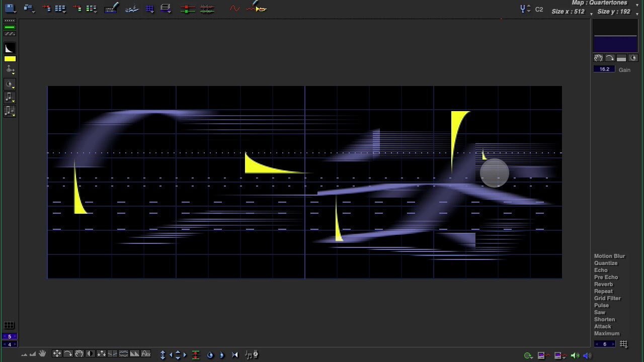Click the Attack option
644x362 pixels.
[602, 326]
